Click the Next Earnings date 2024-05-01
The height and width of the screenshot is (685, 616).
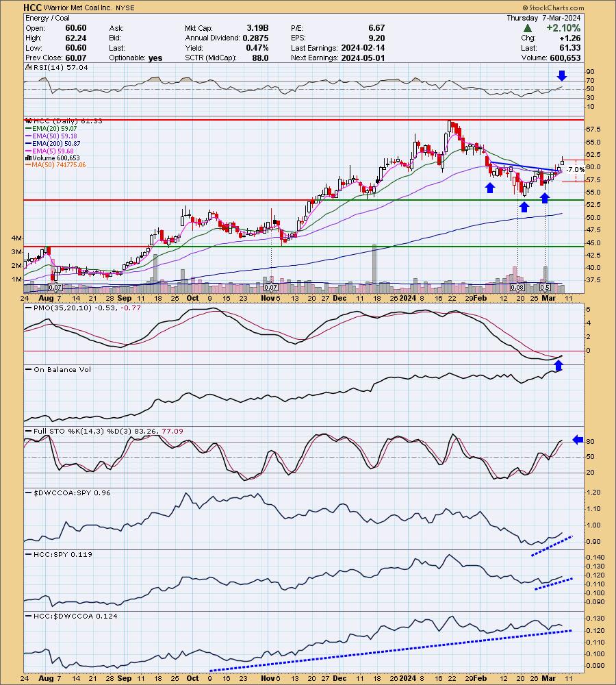click(363, 58)
